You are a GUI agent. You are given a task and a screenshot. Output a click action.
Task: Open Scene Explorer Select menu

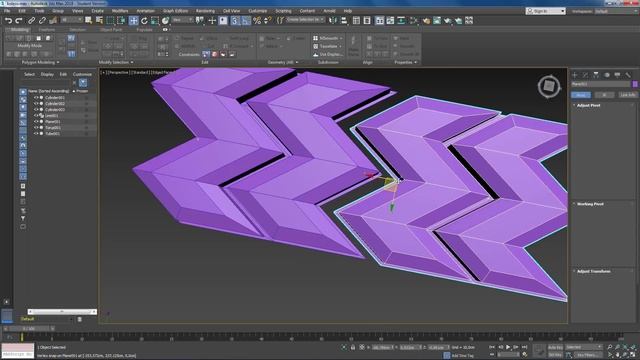tap(29, 74)
